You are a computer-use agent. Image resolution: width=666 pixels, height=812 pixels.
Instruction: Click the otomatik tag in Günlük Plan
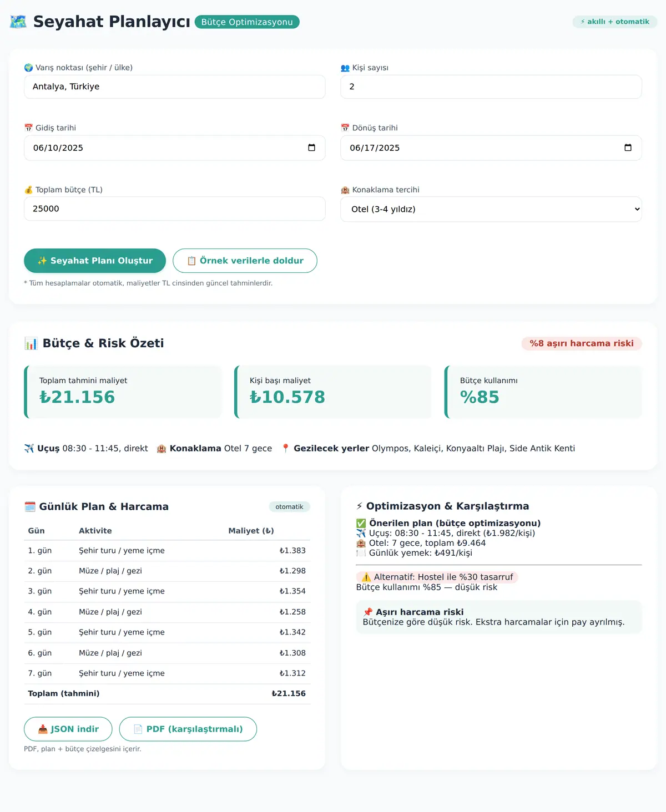(x=289, y=506)
